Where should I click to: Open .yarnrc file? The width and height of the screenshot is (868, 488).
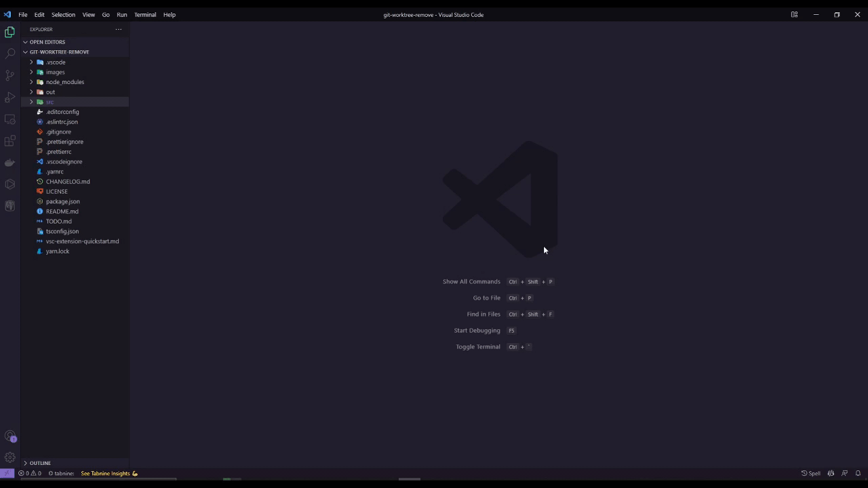tap(75, 171)
